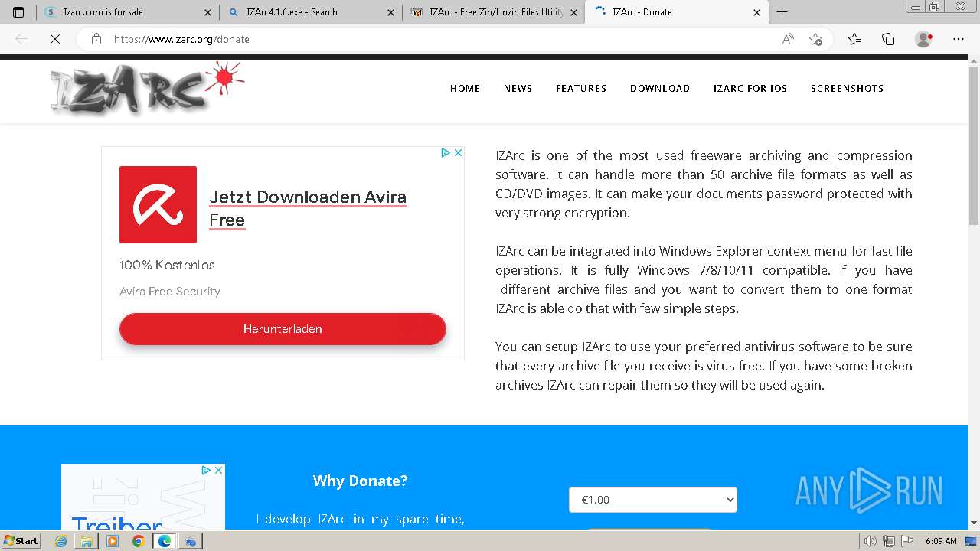Open Collections panel

(888, 39)
